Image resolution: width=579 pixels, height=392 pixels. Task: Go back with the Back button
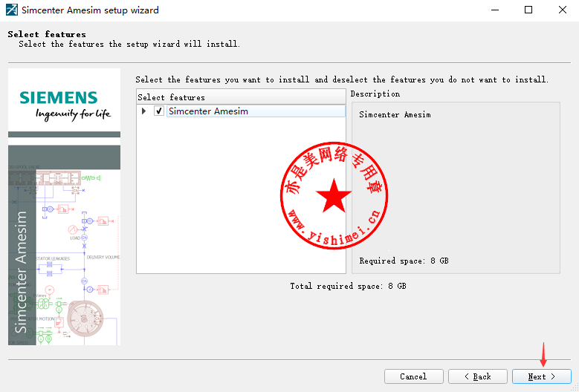[477, 376]
